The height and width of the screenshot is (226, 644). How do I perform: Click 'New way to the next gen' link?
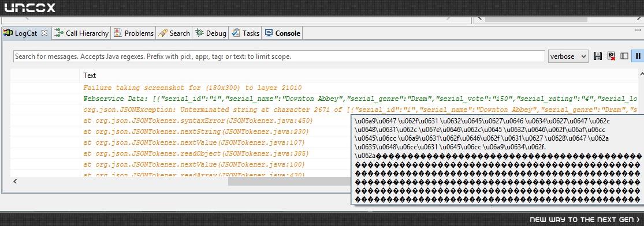click(585, 220)
